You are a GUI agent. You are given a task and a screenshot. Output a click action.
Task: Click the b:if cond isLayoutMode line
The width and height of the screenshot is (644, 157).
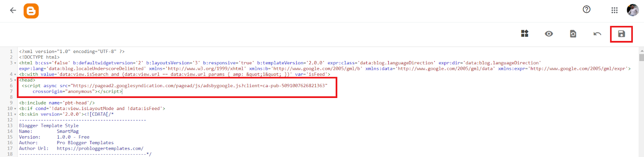point(92,108)
